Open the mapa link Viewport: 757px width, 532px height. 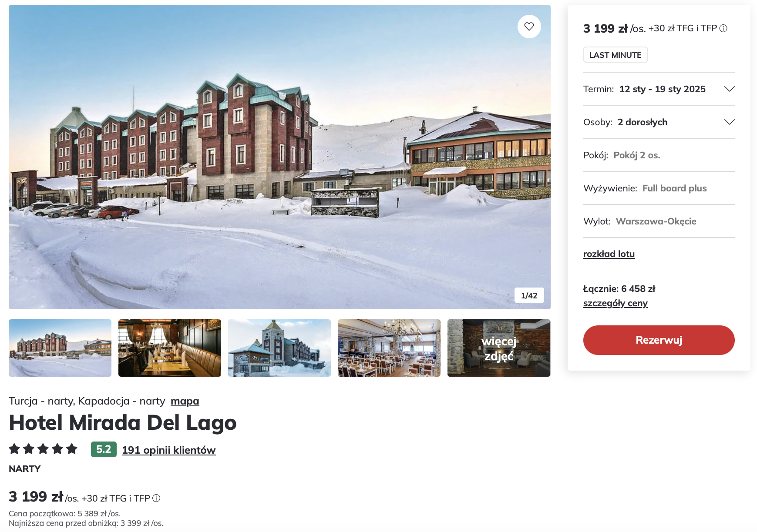pos(185,401)
